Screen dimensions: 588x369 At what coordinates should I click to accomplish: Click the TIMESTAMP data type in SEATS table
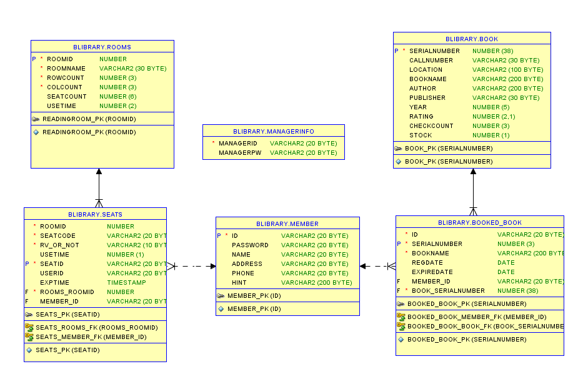pyautogui.click(x=126, y=283)
